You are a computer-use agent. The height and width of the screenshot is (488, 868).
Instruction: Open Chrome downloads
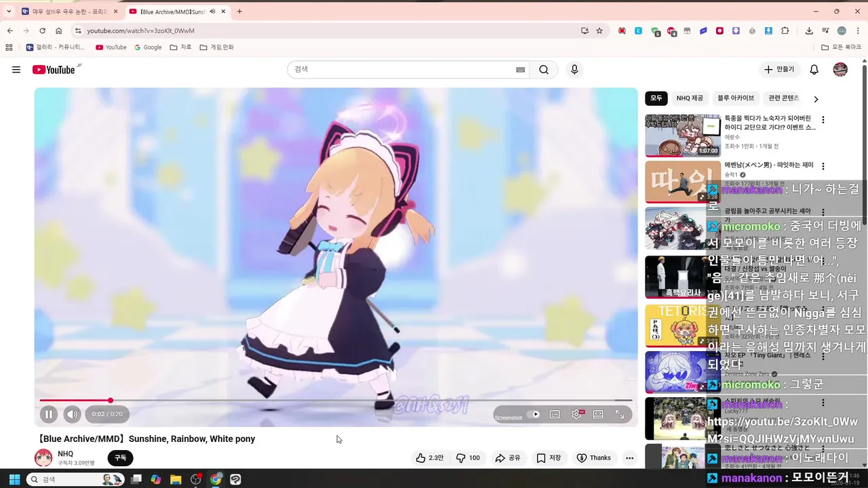[809, 30]
